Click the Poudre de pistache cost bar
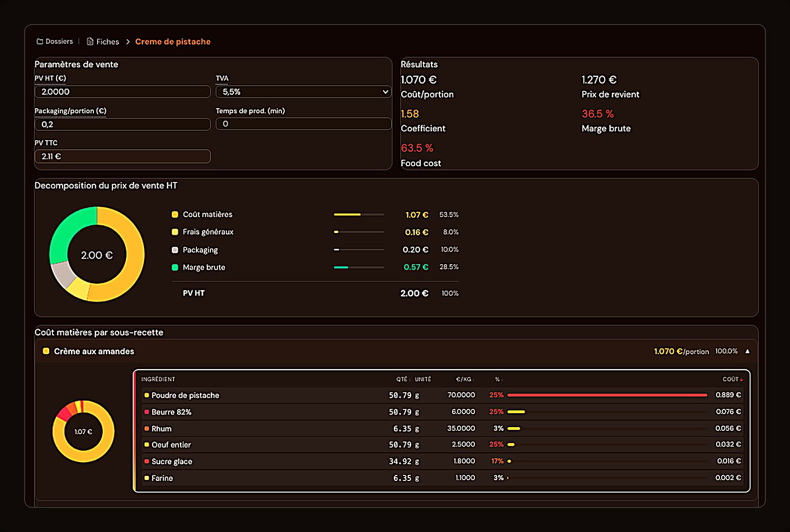The image size is (790, 532). (x=607, y=395)
